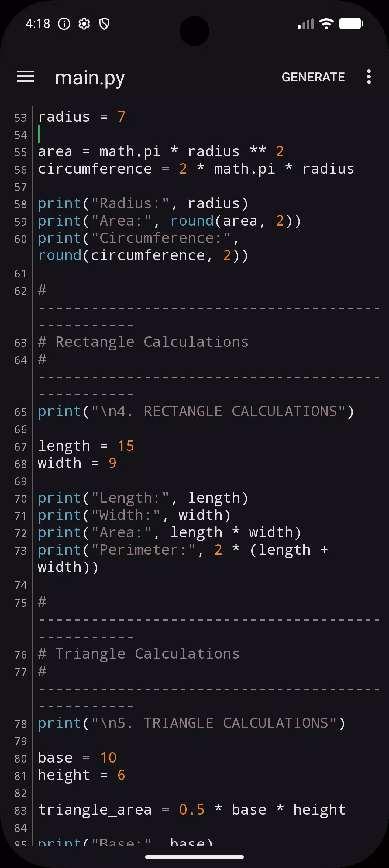The width and height of the screenshot is (389, 868).
Task: Click the Rectangle Calculations comment line
Action: [143, 342]
